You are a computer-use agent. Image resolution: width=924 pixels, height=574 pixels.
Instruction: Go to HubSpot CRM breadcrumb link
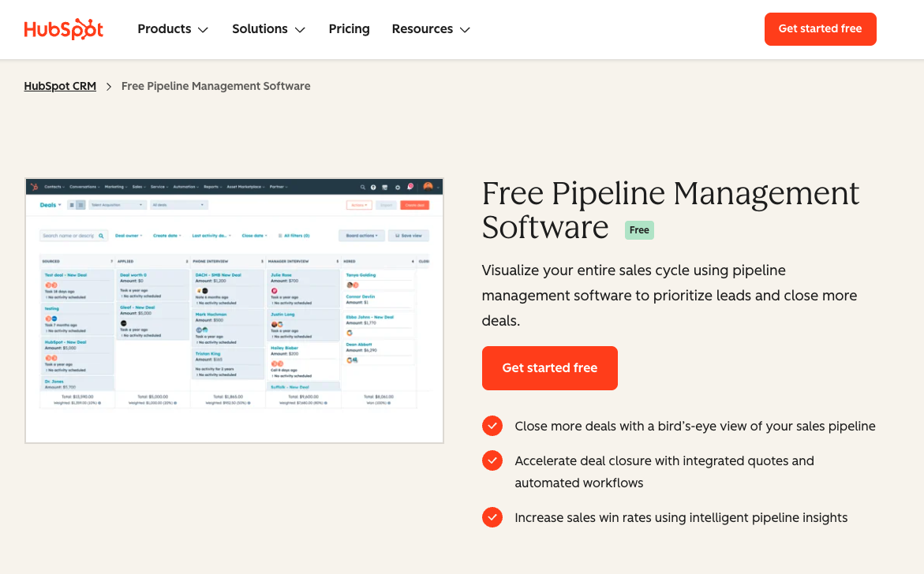(60, 86)
